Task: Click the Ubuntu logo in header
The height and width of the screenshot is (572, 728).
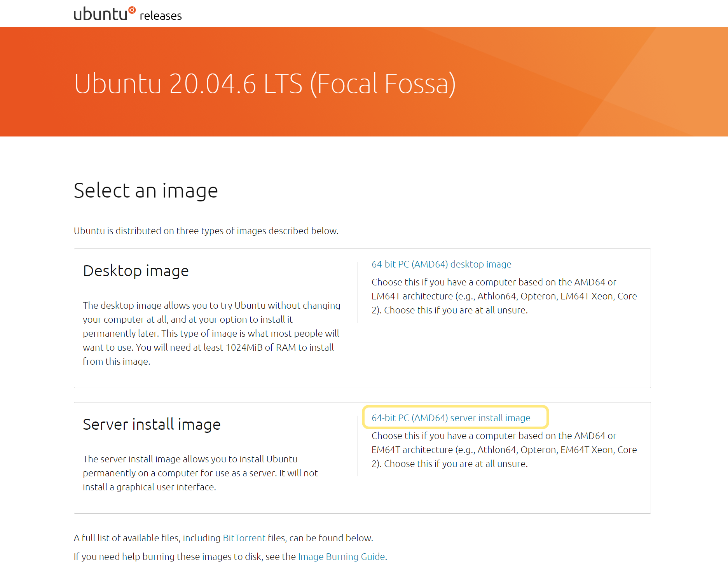Action: 105,14
